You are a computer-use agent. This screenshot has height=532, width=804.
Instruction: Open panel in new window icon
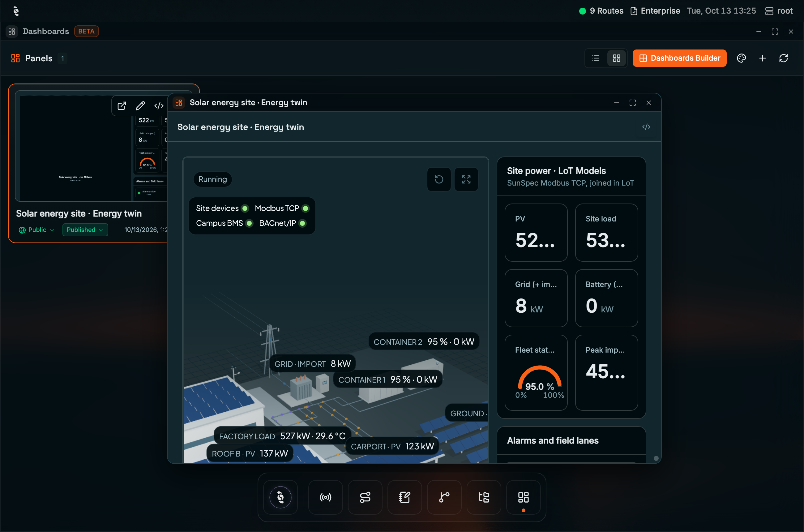click(122, 106)
